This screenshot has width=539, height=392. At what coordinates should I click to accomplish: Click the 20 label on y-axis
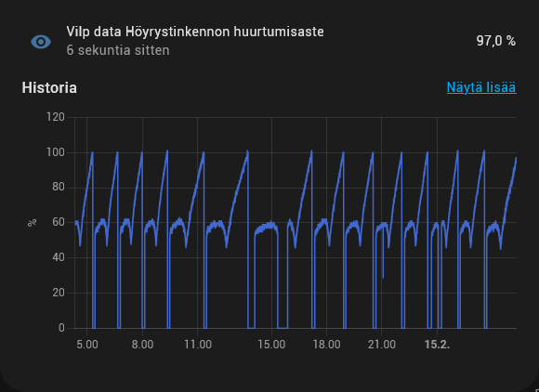59,293
